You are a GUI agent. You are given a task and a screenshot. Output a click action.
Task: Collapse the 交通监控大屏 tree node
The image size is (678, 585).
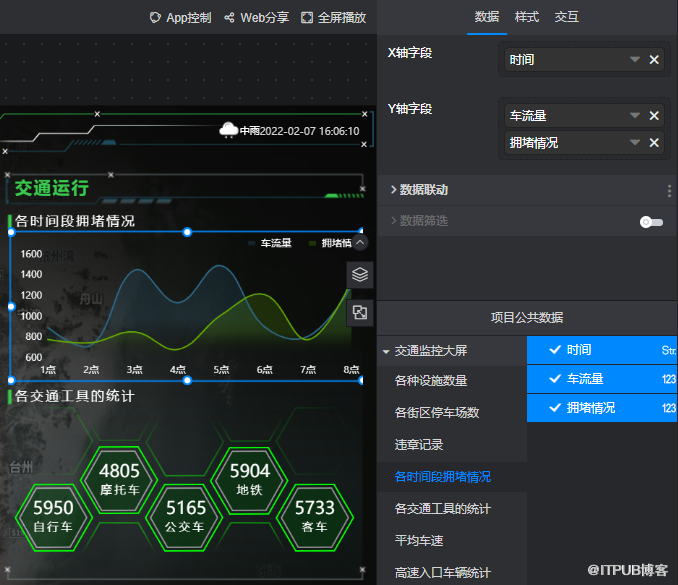point(386,352)
